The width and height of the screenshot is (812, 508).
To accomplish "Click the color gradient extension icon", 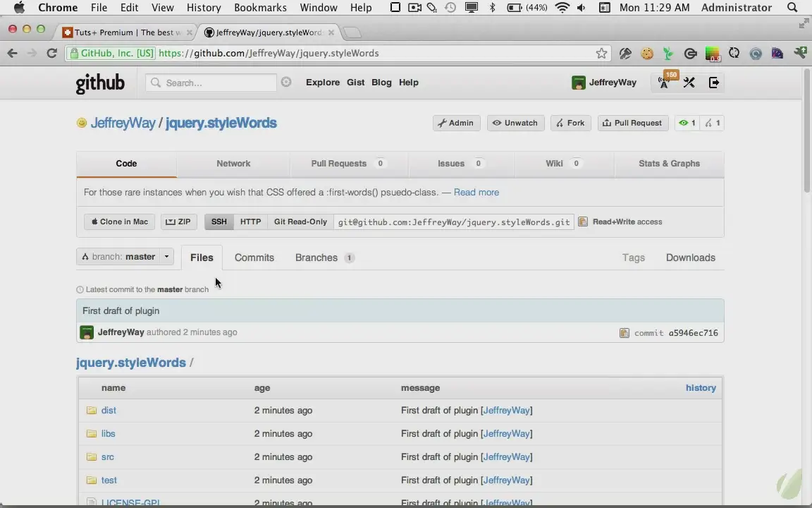I will [x=713, y=54].
